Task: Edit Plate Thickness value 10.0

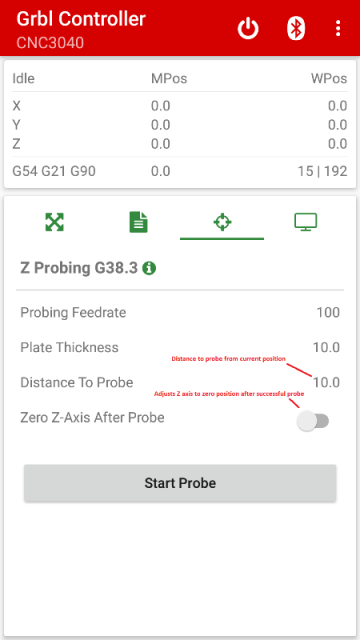Action: [x=327, y=348]
